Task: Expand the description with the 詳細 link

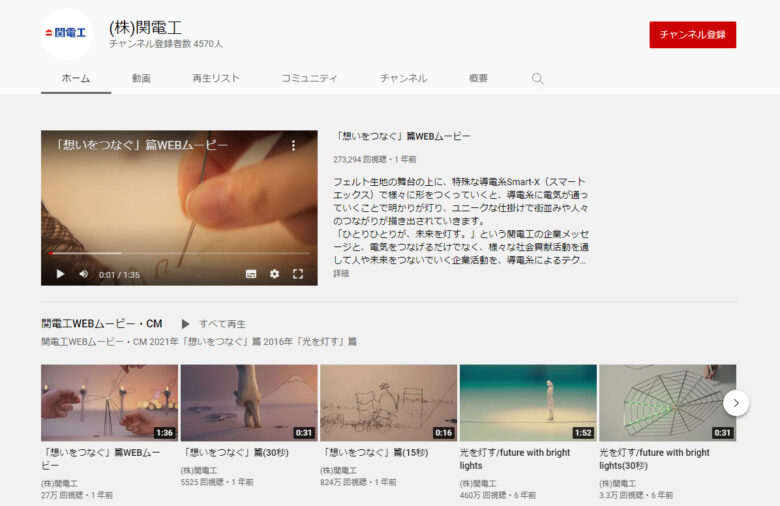Action: [x=341, y=273]
